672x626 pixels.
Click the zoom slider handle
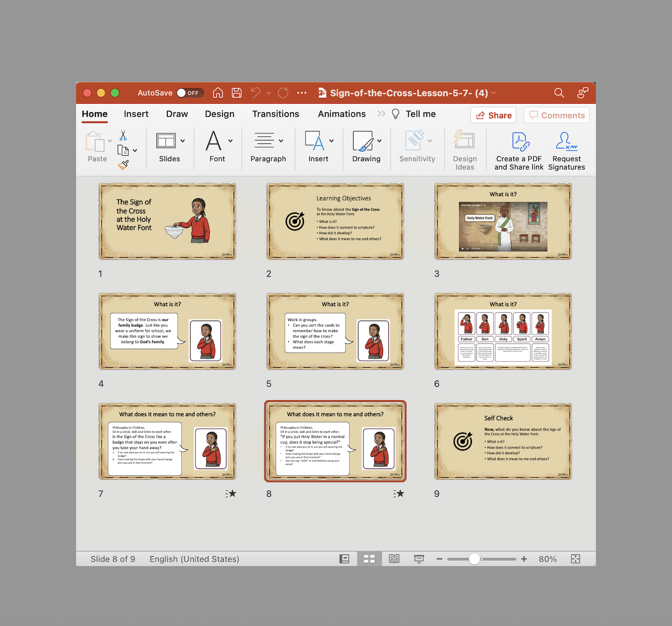click(474, 559)
